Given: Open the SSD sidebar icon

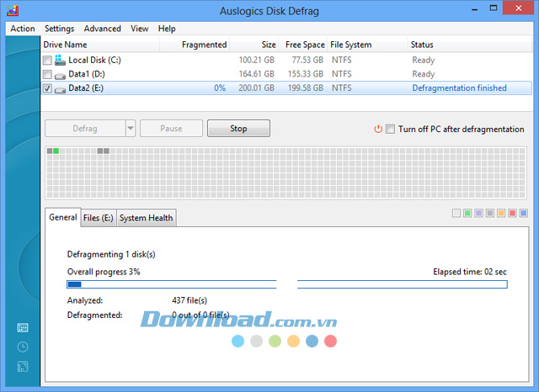Looking at the screenshot, I should pyautogui.click(x=23, y=367).
